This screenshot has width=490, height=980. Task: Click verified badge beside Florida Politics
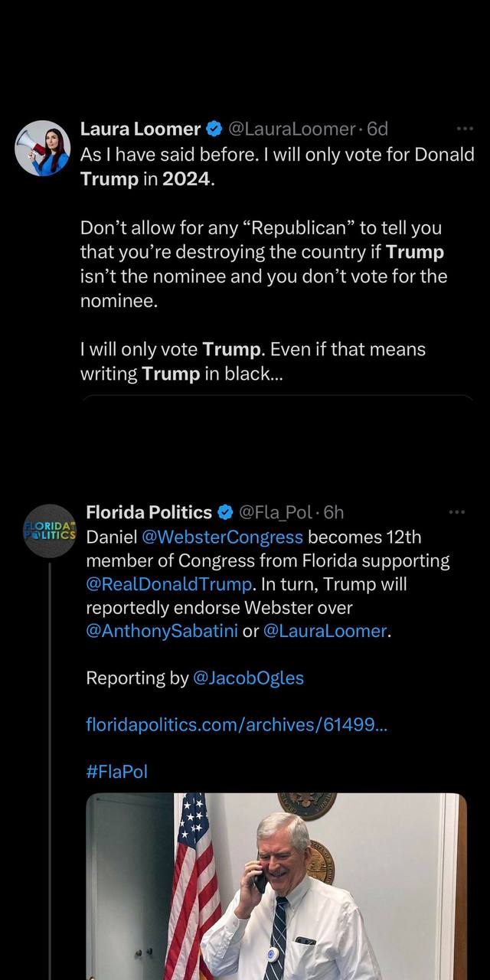pyautogui.click(x=226, y=512)
